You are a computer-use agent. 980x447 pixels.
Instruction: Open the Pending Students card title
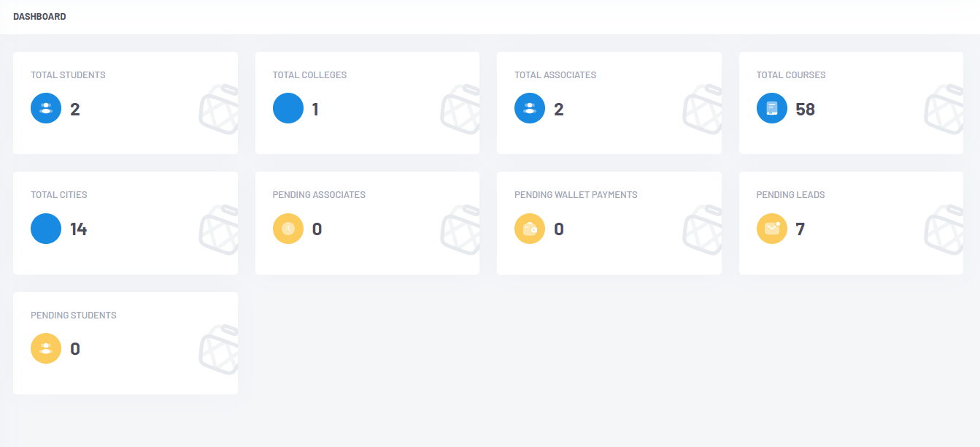[x=74, y=316]
